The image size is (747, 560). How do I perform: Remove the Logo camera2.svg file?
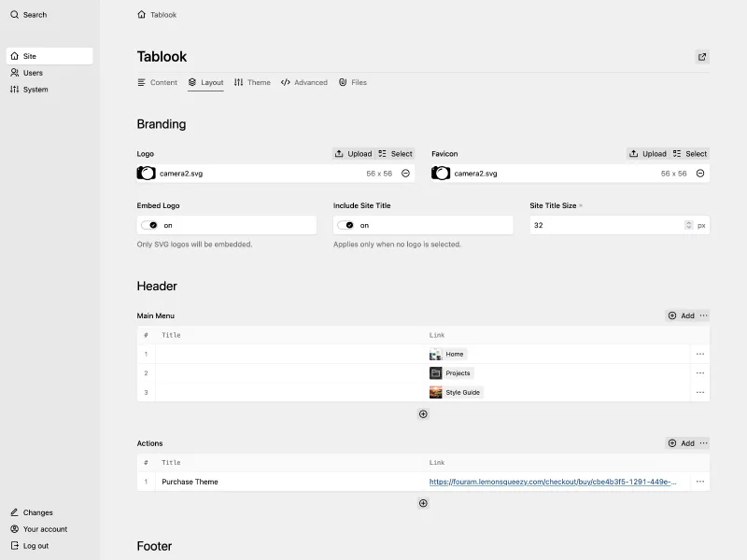pyautogui.click(x=405, y=173)
